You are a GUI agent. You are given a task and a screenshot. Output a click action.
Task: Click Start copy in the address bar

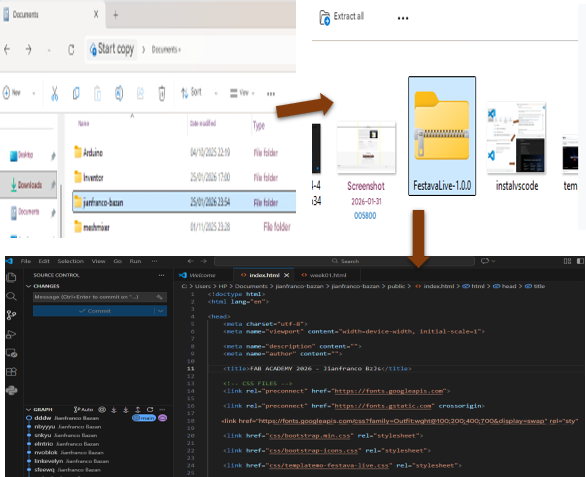pos(112,49)
